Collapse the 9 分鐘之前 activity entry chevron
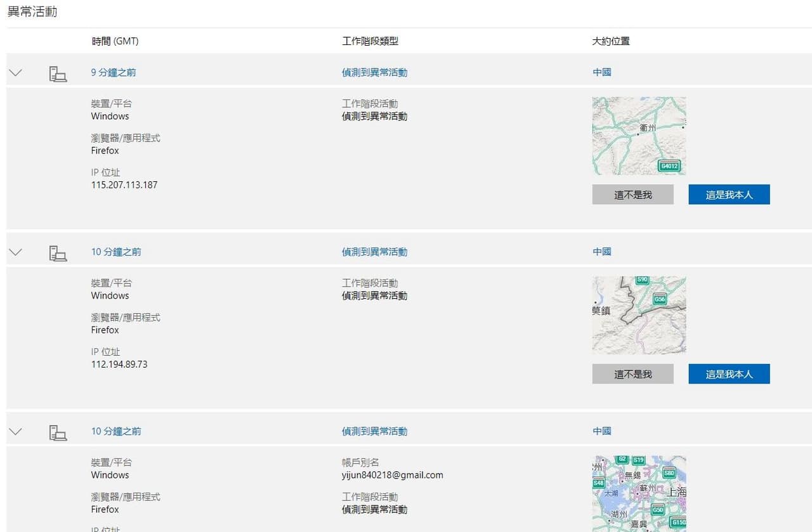 pos(15,73)
